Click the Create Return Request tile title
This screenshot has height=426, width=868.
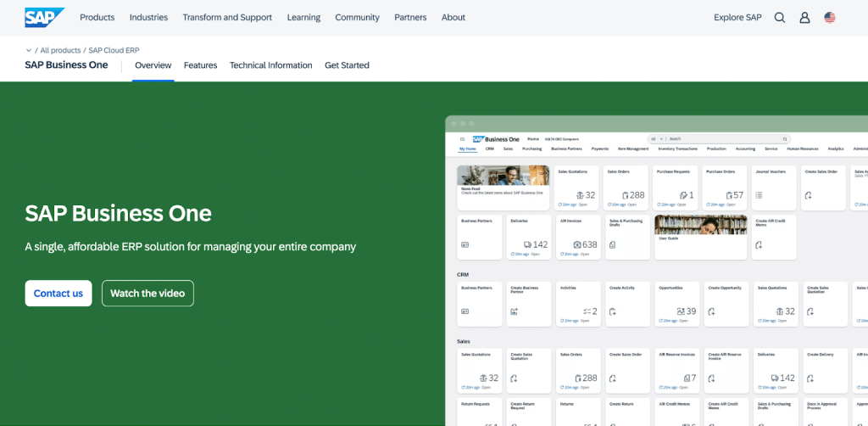[x=524, y=406]
